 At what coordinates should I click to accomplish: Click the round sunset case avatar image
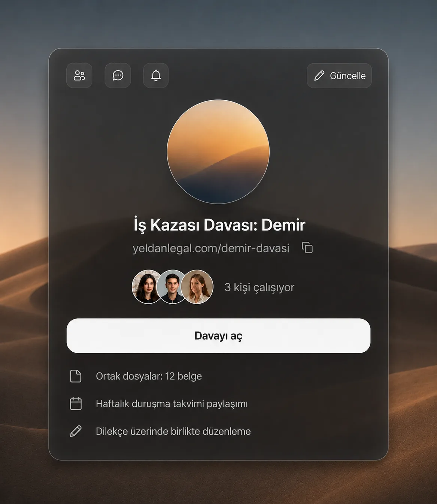coord(218,152)
